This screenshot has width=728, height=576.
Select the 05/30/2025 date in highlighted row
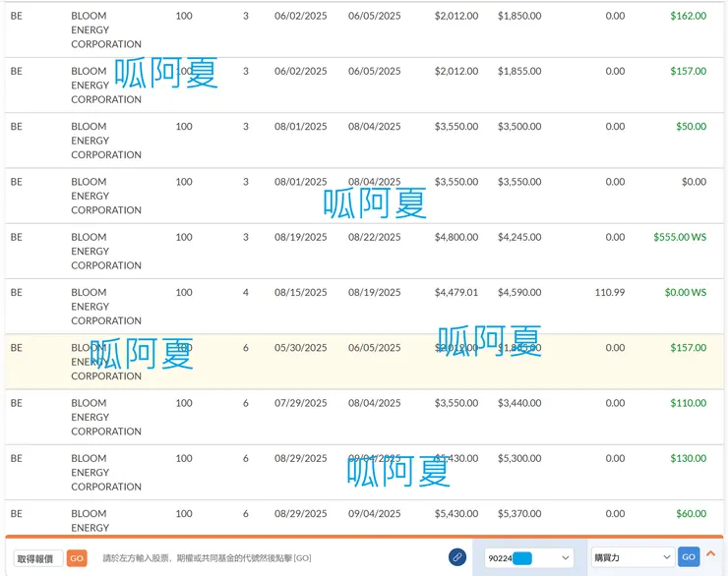point(300,347)
